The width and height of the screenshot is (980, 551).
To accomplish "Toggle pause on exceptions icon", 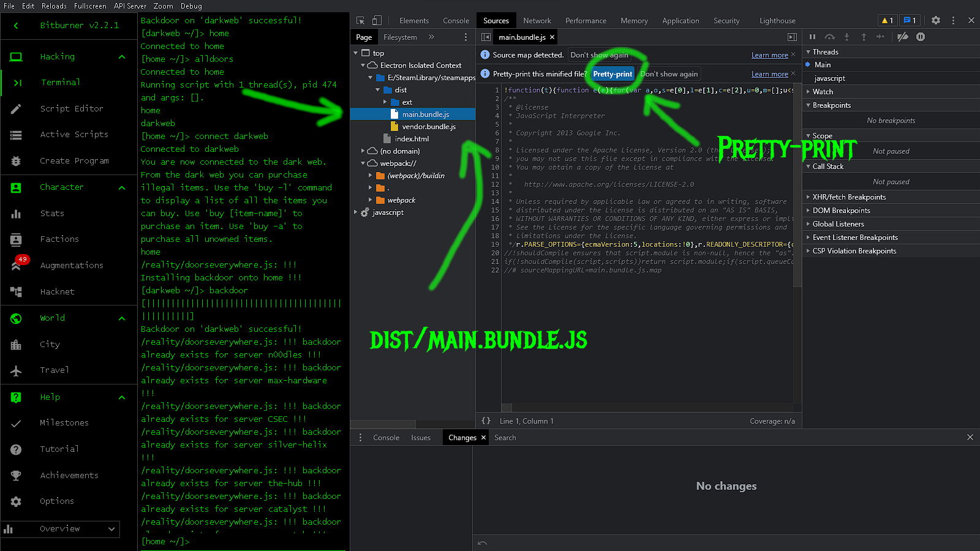I will coord(921,37).
